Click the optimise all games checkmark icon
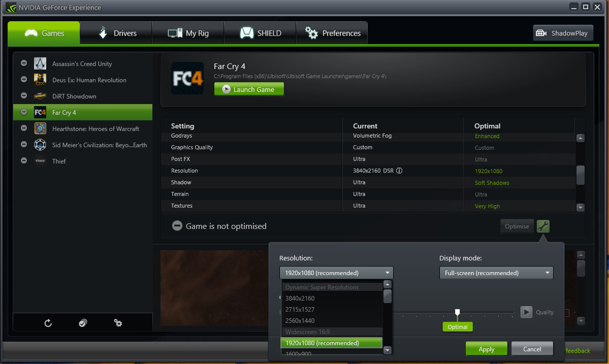The width and height of the screenshot is (609, 364). click(83, 323)
